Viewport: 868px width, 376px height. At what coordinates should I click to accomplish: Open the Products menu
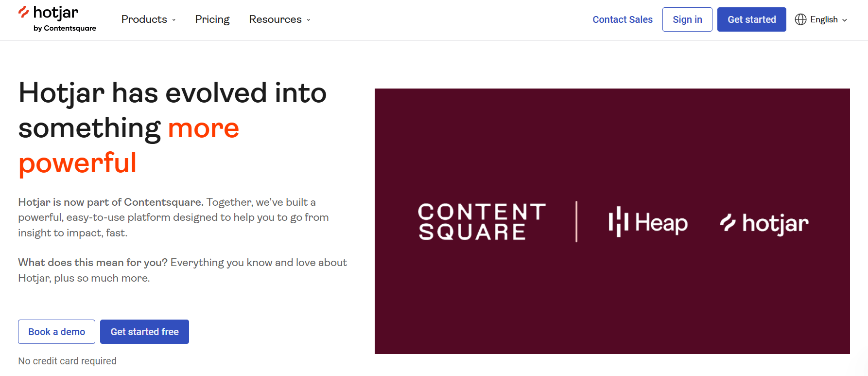click(x=144, y=19)
